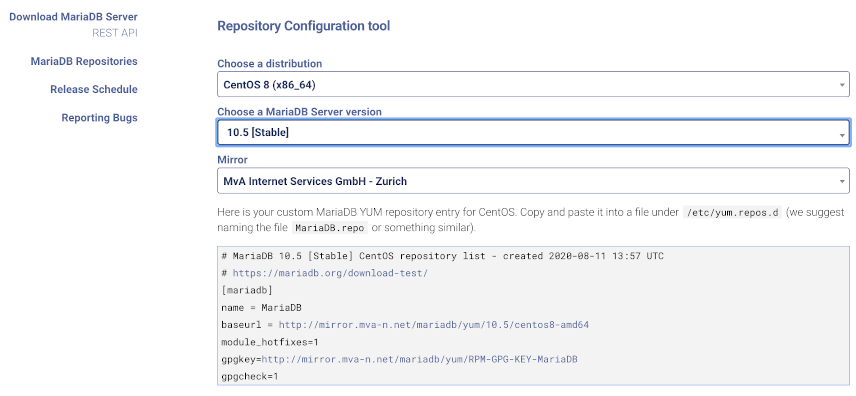
Task: Select Release Schedule in the sidebar
Action: [x=94, y=89]
